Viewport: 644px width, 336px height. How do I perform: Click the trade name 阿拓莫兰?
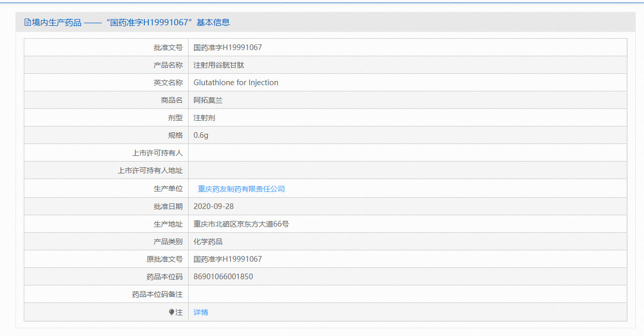click(208, 100)
